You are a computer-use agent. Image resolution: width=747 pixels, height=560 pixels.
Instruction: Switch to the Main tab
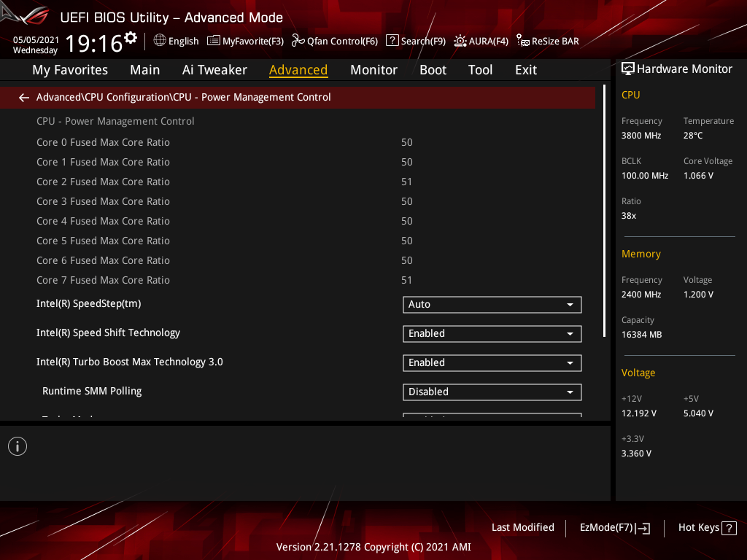(x=145, y=70)
